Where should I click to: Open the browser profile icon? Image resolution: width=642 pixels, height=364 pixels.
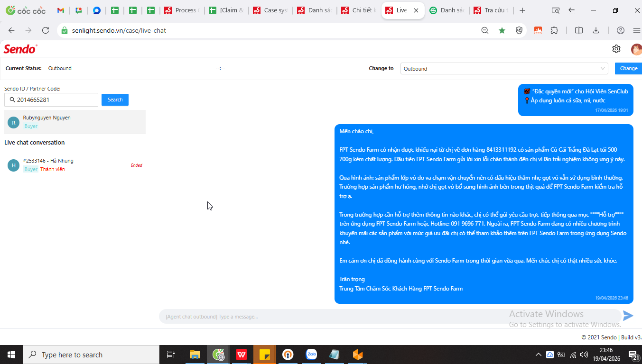621,30
